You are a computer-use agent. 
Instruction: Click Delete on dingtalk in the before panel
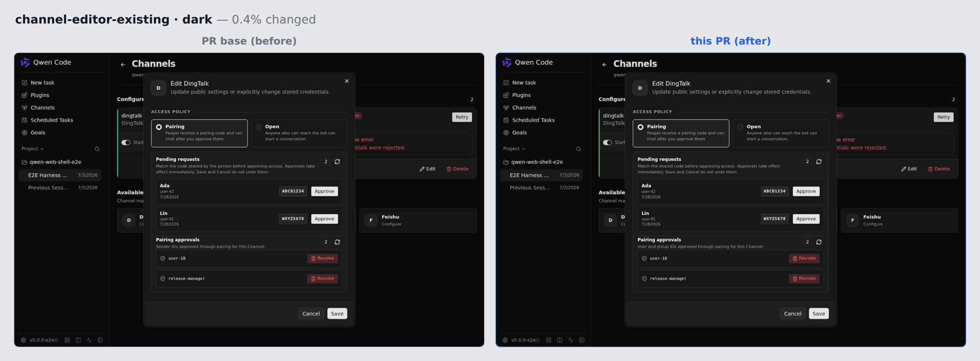point(457,169)
